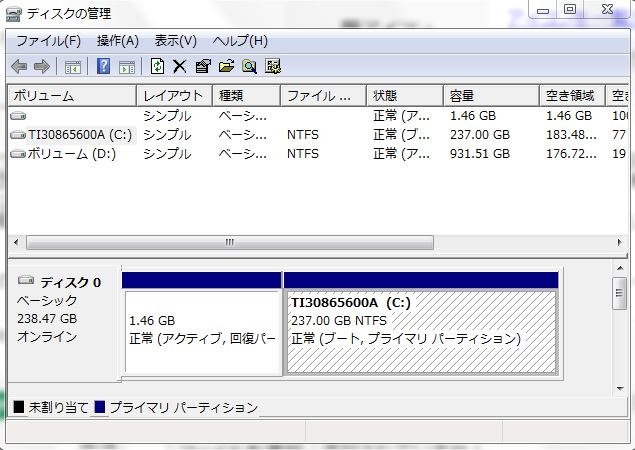Click the magnifier search toolbar icon
This screenshot has width=635, height=450.
pos(249,66)
